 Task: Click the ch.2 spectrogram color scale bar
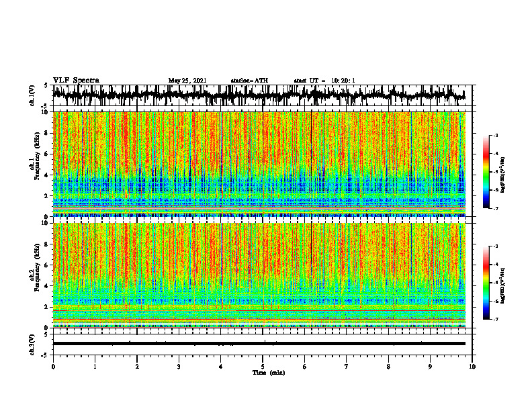tap(486, 283)
